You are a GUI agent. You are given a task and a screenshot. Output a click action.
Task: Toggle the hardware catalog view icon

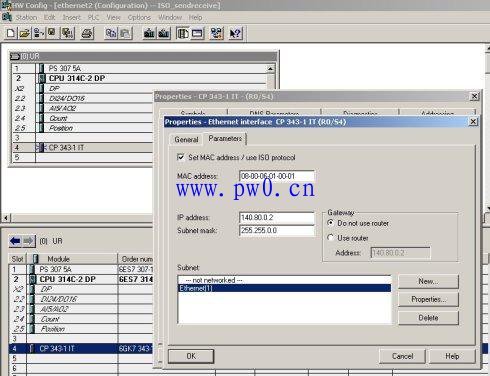pos(183,33)
